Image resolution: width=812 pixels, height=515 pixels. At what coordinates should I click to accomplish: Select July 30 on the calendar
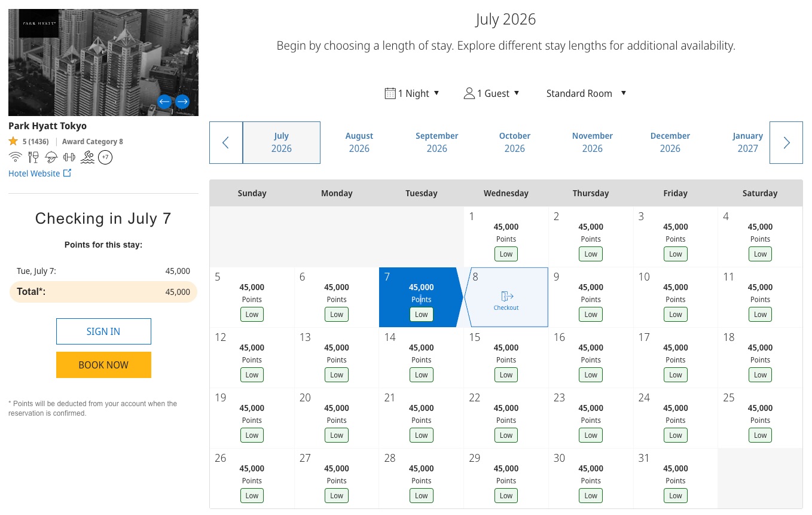pos(591,479)
